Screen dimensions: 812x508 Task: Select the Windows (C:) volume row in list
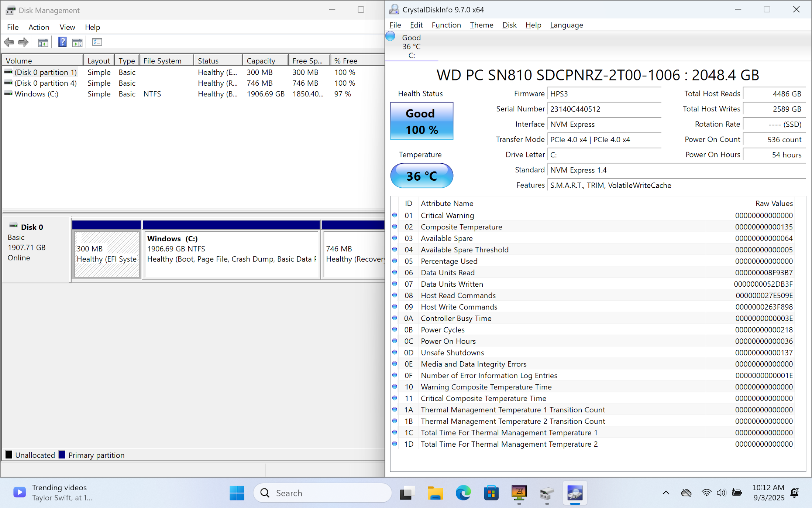193,94
